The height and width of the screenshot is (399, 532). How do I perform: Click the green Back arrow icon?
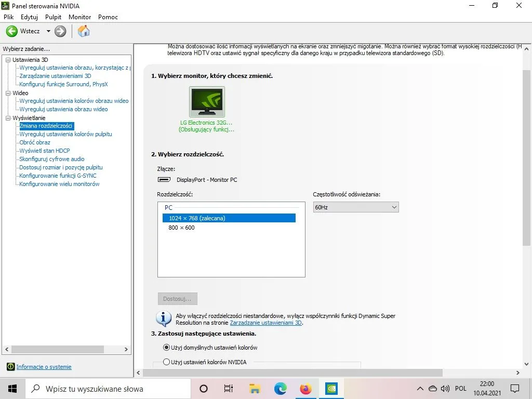[11, 31]
